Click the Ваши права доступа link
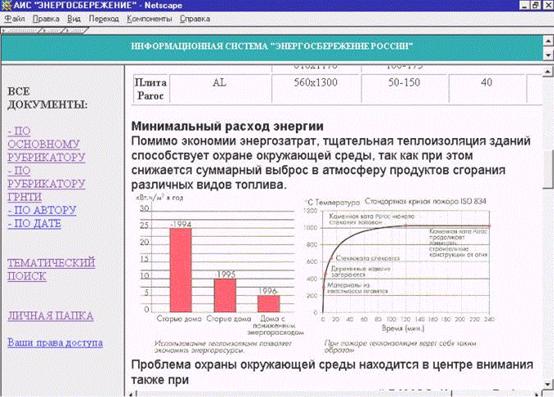 (55, 343)
